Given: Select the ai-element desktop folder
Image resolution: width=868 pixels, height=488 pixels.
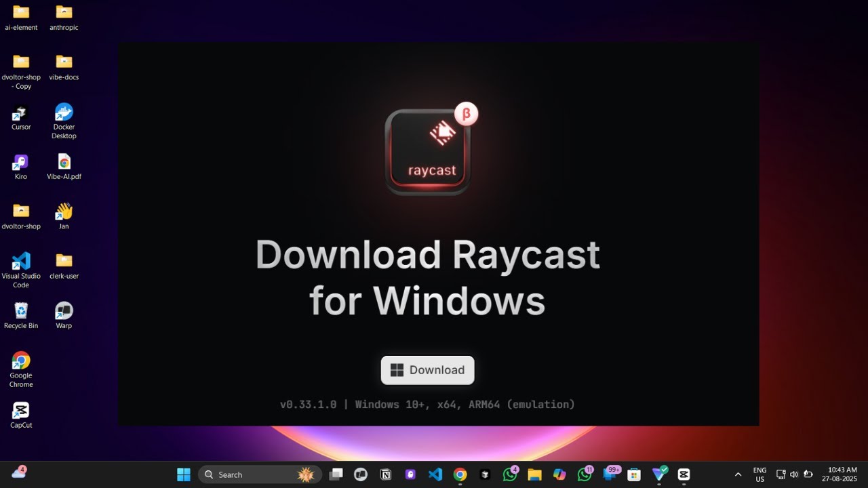Looking at the screenshot, I should click(x=21, y=18).
